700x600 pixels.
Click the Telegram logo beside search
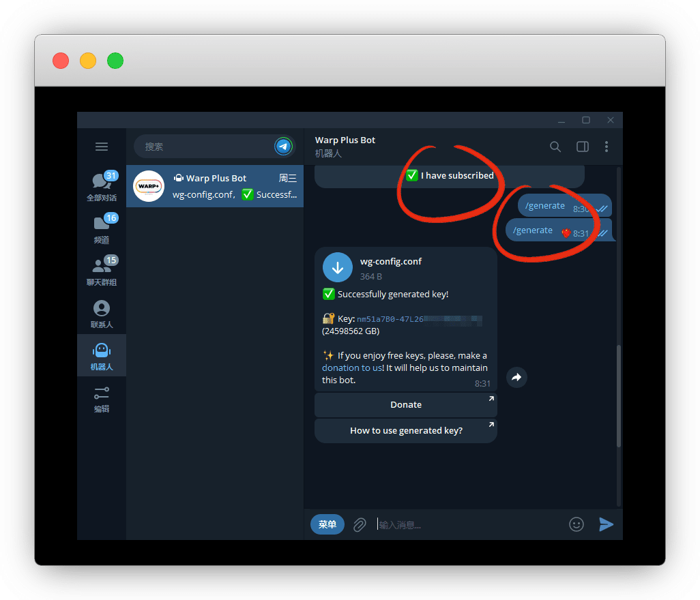tap(283, 147)
